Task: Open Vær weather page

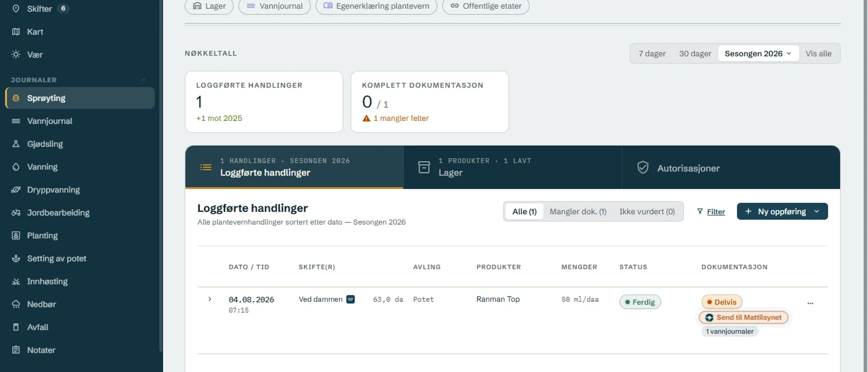Action: pyautogui.click(x=80, y=54)
